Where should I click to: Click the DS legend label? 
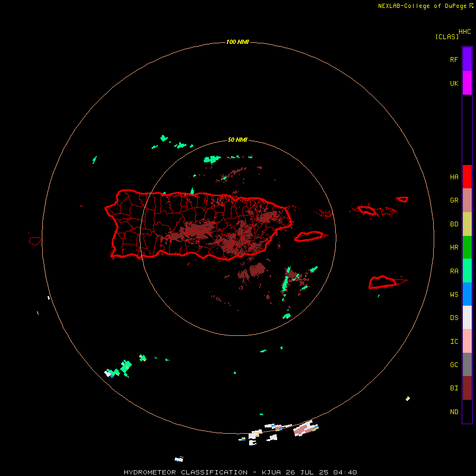pyautogui.click(x=454, y=318)
